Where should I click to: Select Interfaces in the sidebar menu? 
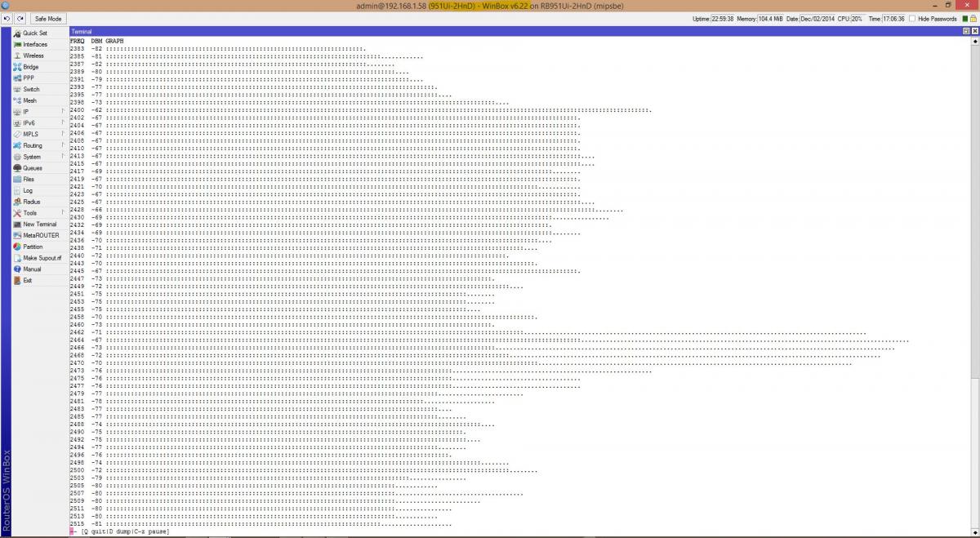(x=34, y=45)
